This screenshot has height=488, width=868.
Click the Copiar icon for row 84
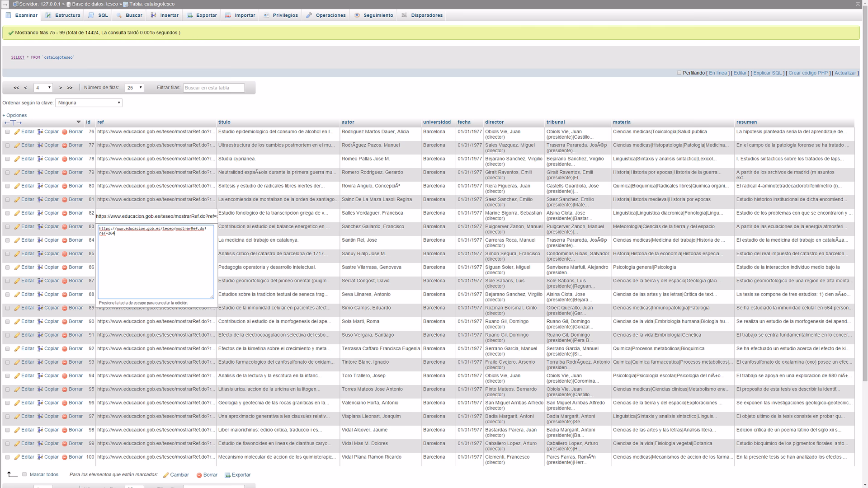click(40, 240)
